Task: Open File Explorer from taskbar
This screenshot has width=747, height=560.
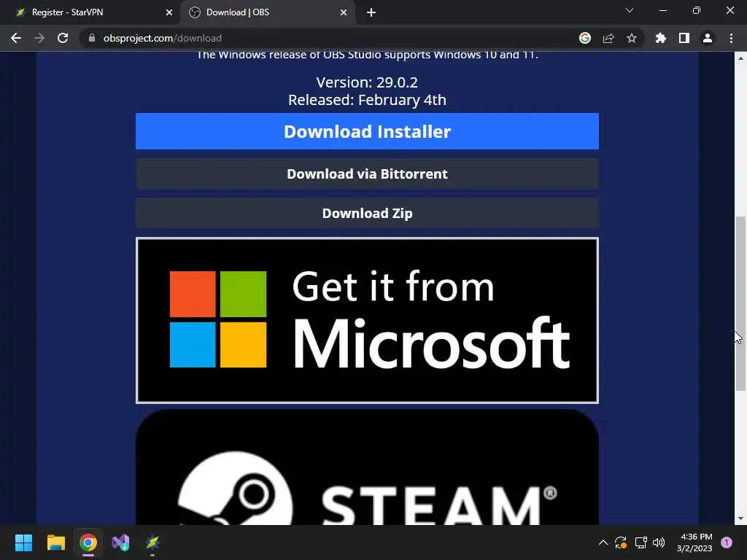Action: [55, 542]
